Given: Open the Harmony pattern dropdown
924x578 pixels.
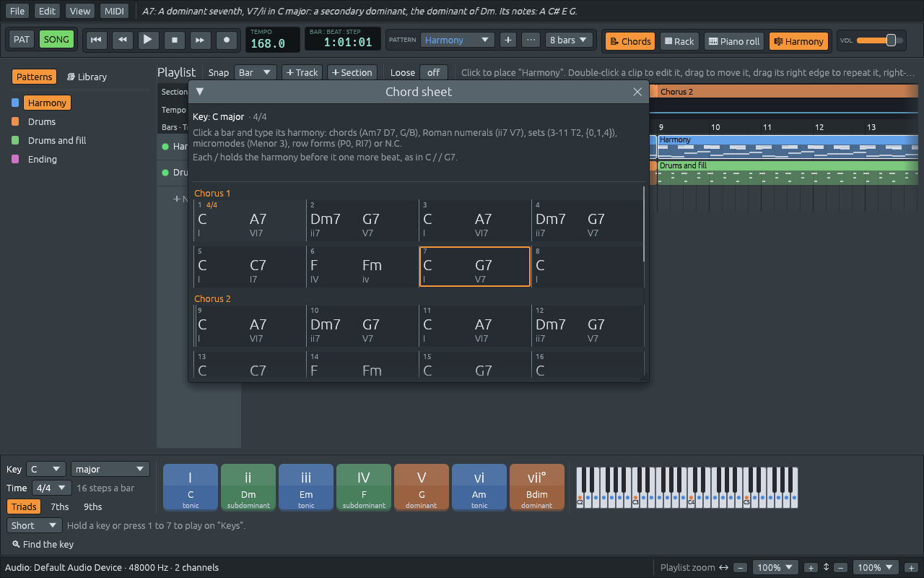Looking at the screenshot, I should coord(458,40).
